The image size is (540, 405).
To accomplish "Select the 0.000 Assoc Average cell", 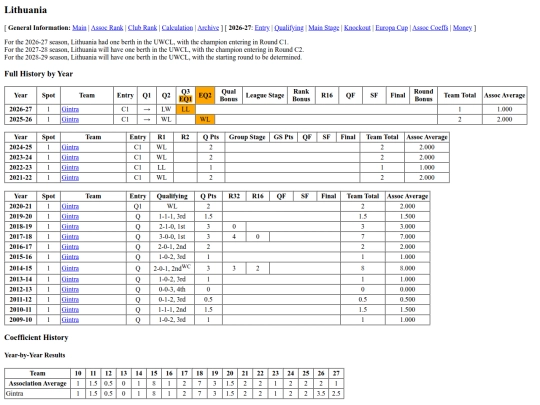I will coord(407,290).
